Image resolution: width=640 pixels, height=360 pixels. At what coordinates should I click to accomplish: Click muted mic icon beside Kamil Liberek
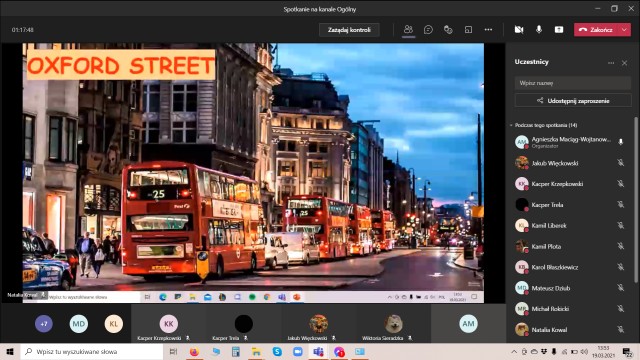pyautogui.click(x=620, y=225)
